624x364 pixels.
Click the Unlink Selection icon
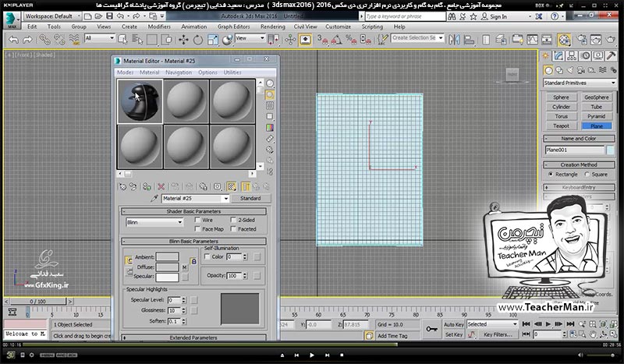(x=59, y=40)
